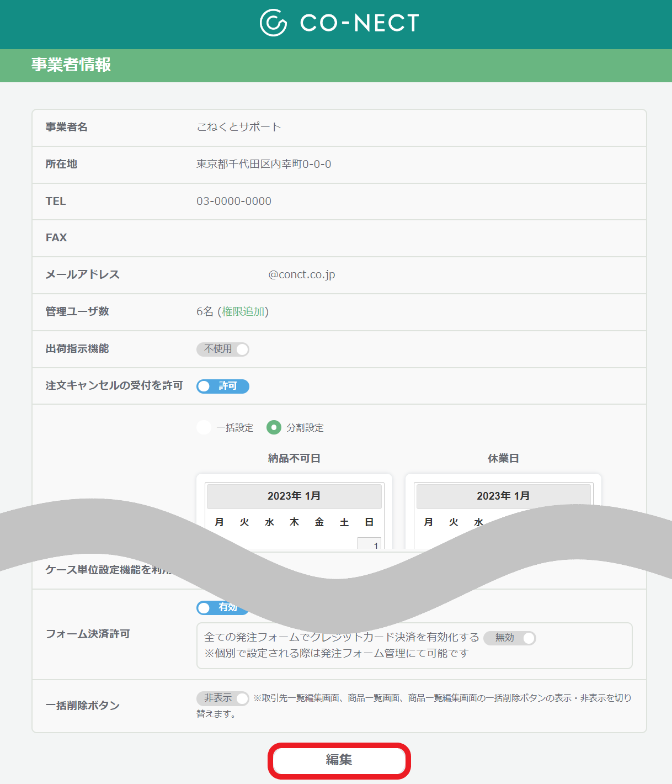Viewport: 672px width, 784px height.
Task: Click 日 weekday header in 納品不可日 calendar
Action: click(369, 522)
